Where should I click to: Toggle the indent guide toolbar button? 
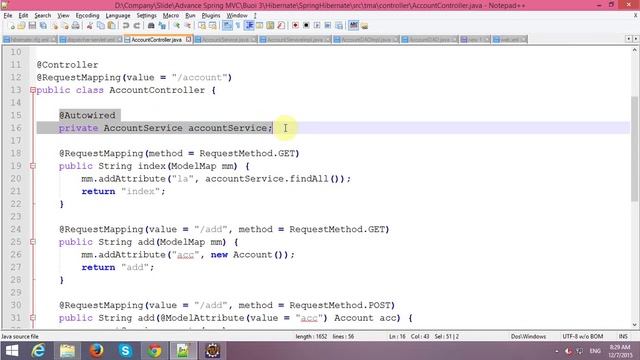[x=249, y=25]
